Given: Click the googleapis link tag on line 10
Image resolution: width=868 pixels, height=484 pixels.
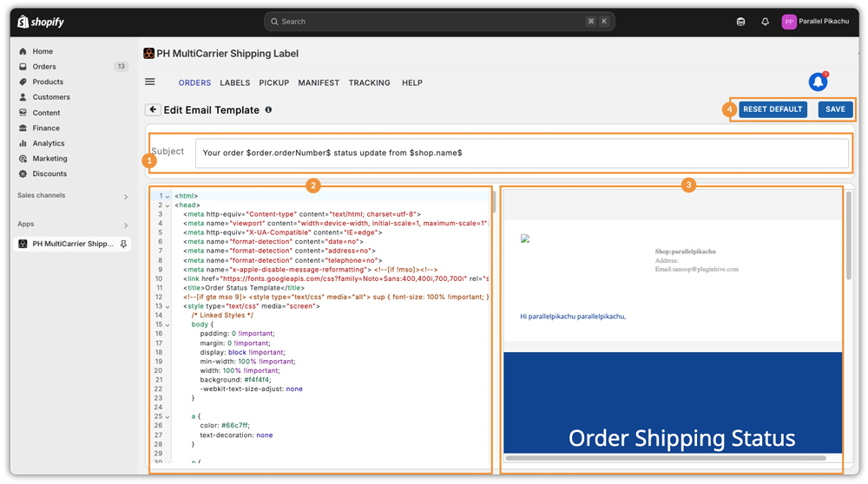Looking at the screenshot, I should click(x=336, y=278).
